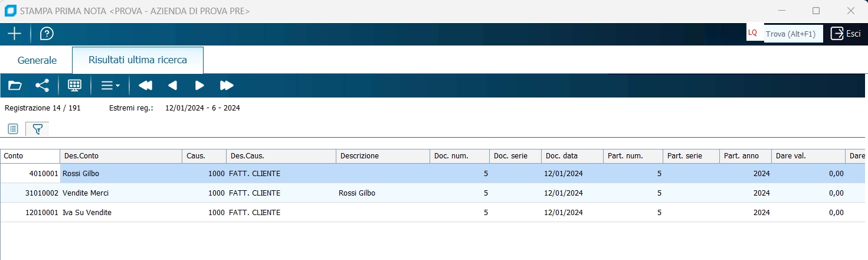Go to next record arrow

click(x=199, y=86)
